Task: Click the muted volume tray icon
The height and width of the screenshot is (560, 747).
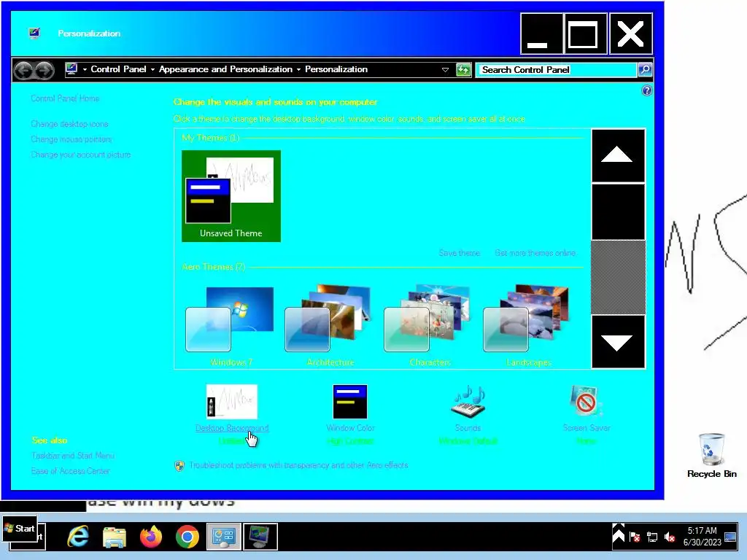Action: [670, 537]
